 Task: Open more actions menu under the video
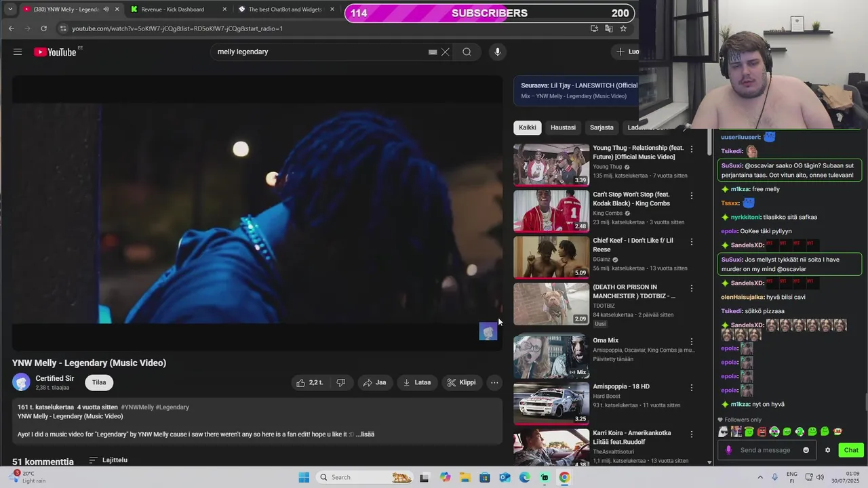[494, 382]
